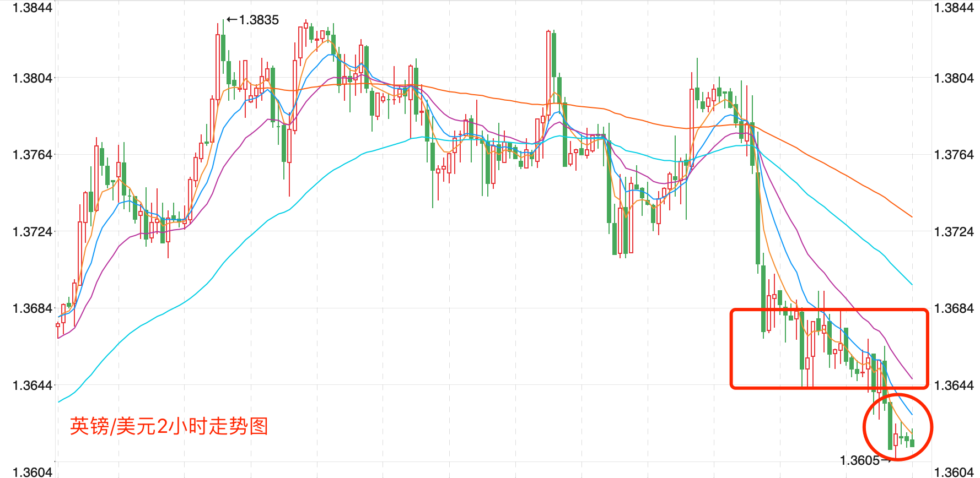Click the right axis 1.3844 label
The width and height of the screenshot is (980, 478).
954,8
